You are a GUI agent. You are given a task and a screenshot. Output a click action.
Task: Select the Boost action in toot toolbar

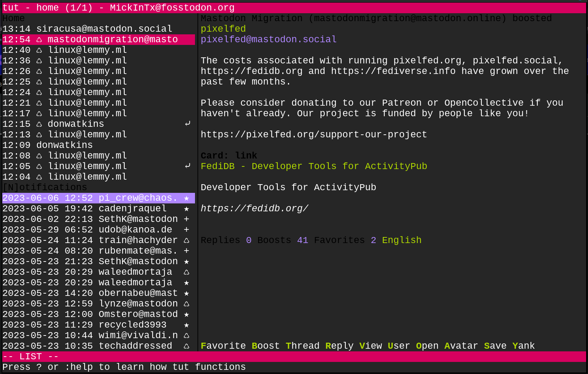(266, 346)
